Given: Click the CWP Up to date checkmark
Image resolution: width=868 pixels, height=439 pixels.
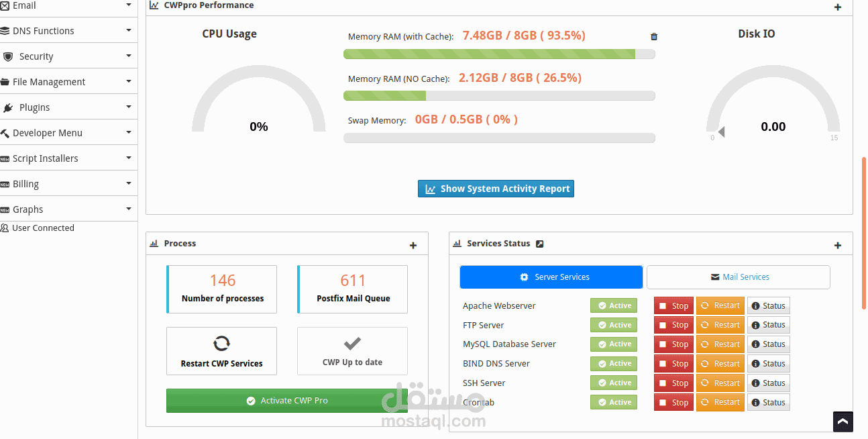Looking at the screenshot, I should click(x=352, y=344).
